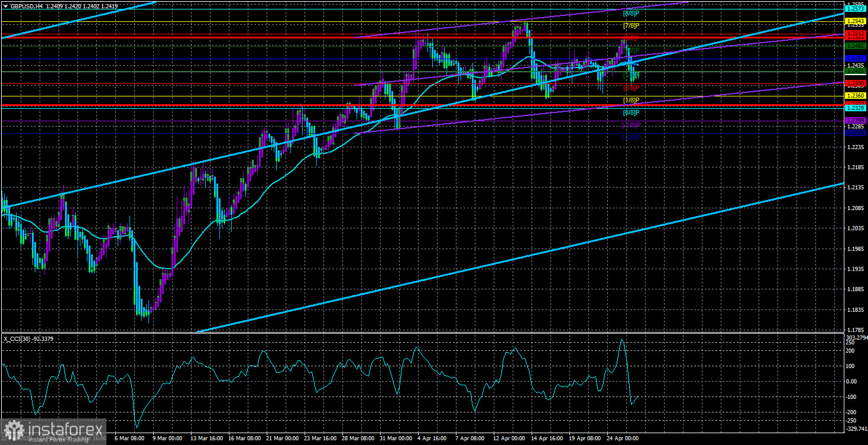
Task: Select the 1.2299 purple price label
Action: (856, 120)
